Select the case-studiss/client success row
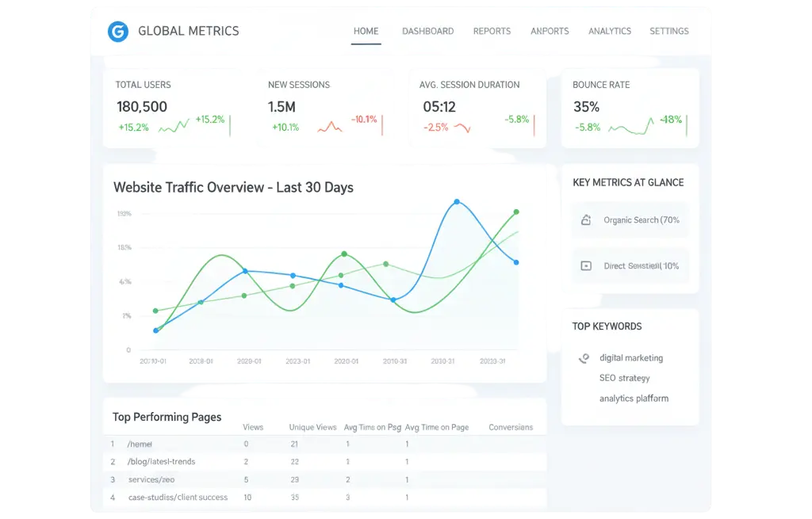 tap(324, 498)
